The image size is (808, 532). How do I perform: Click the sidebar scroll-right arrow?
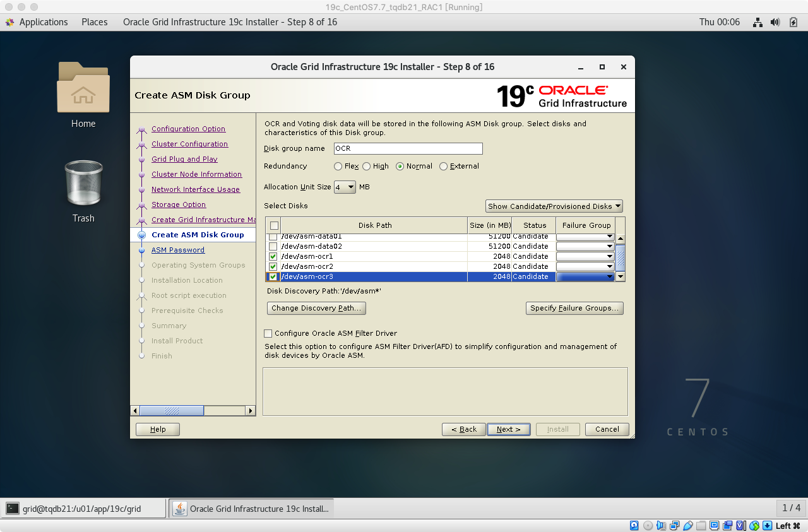251,411
